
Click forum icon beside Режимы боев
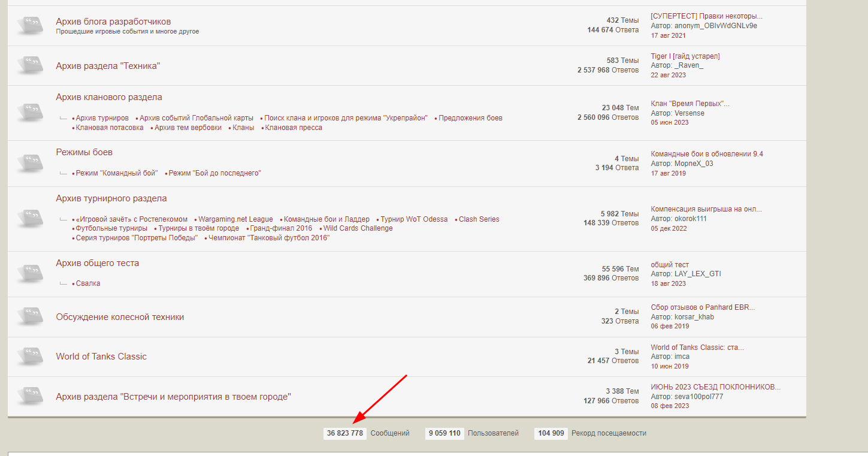30,163
